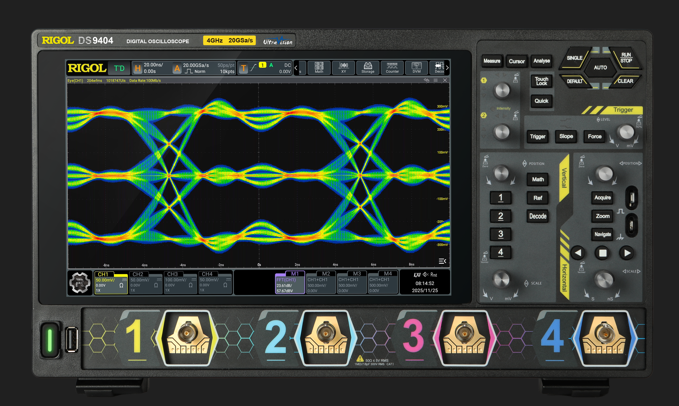Push the green power button

[x=50, y=340]
